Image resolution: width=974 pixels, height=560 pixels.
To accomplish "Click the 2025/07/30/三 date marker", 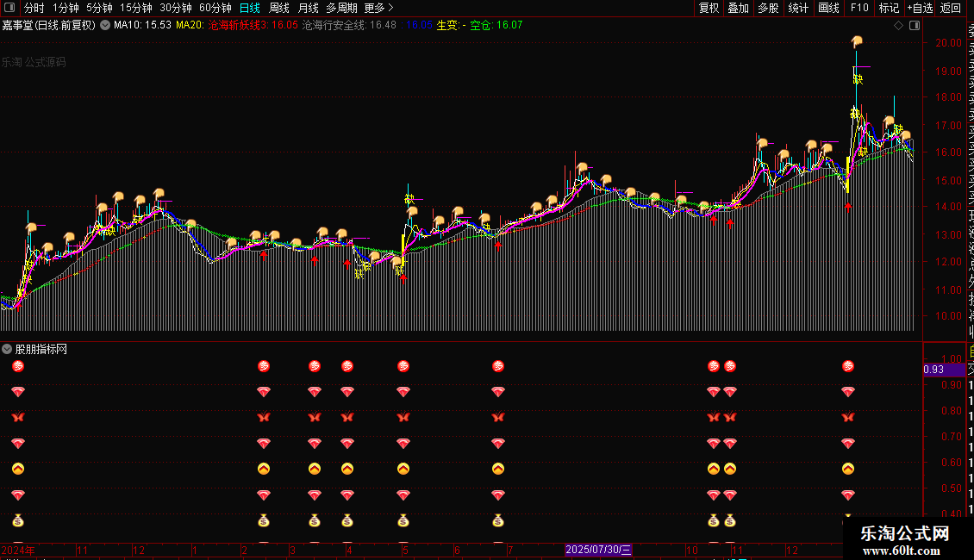I will [x=598, y=550].
